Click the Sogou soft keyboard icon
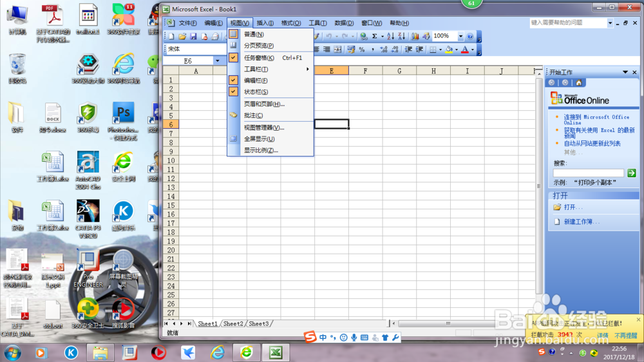Screen dimensions: 644x362 click(365, 338)
